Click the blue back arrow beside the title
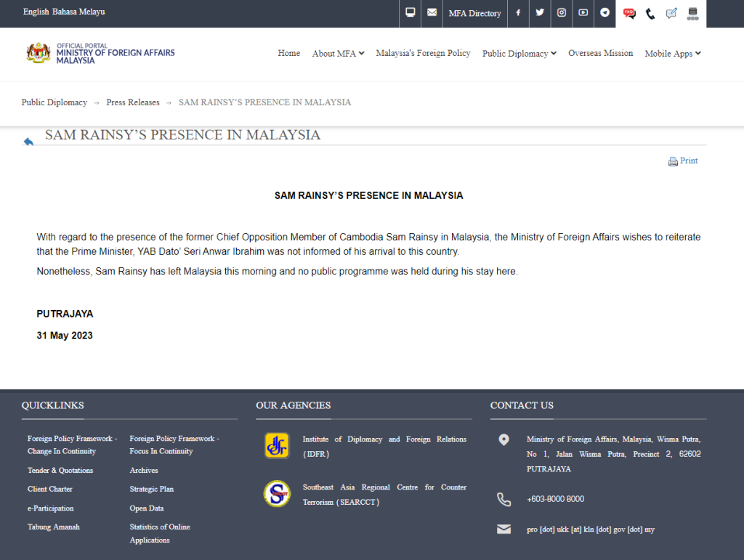This screenshot has width=744, height=560. 28,142
